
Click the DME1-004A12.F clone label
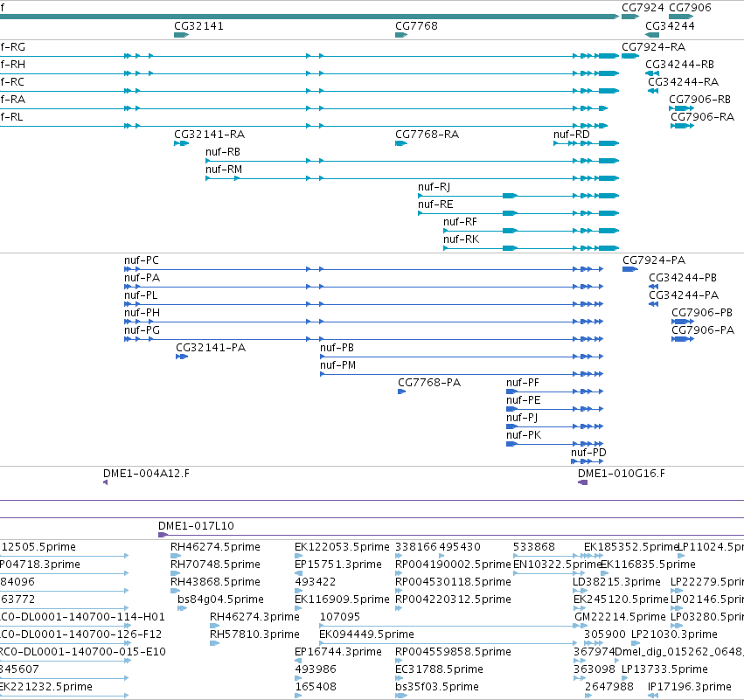click(x=146, y=474)
